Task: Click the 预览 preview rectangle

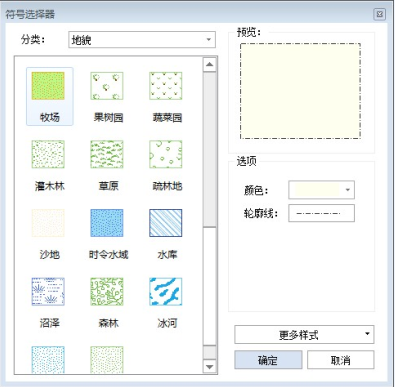Action: pos(300,91)
